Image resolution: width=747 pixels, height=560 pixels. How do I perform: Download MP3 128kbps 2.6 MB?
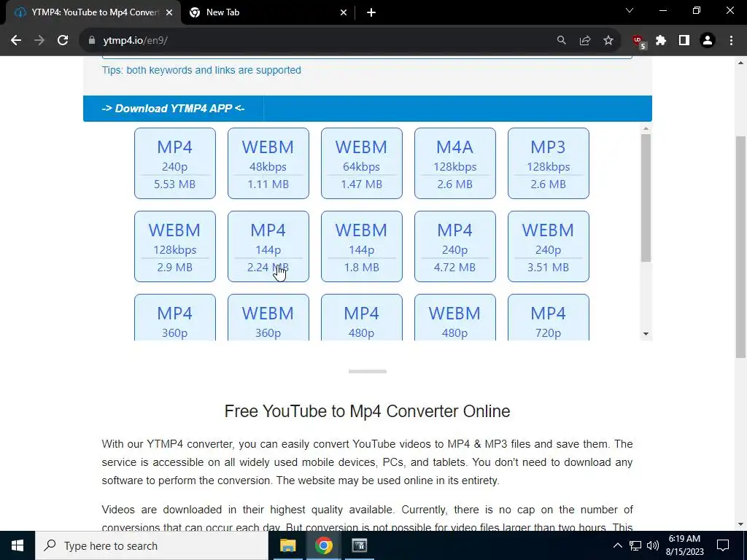[549, 163]
